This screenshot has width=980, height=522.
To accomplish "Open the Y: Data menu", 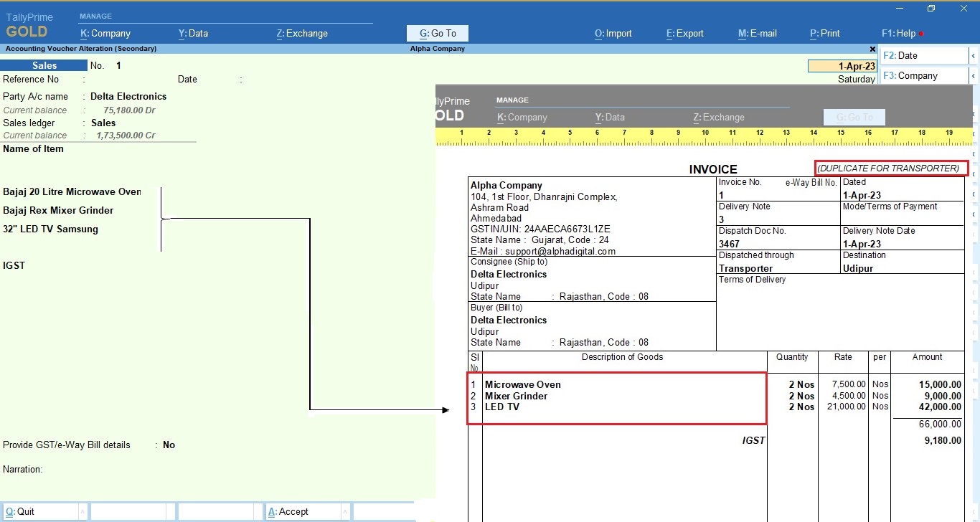I will pyautogui.click(x=192, y=33).
